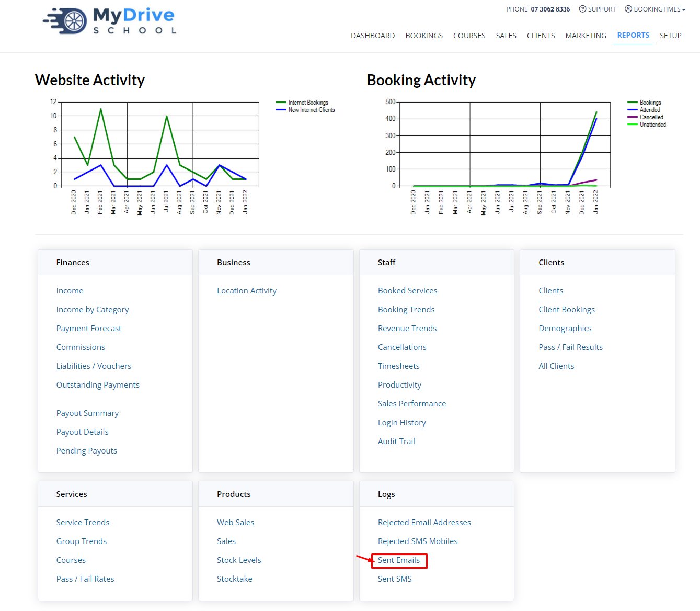Image resolution: width=700 pixels, height=611 pixels.
Task: Click the account user icon
Action: [628, 9]
